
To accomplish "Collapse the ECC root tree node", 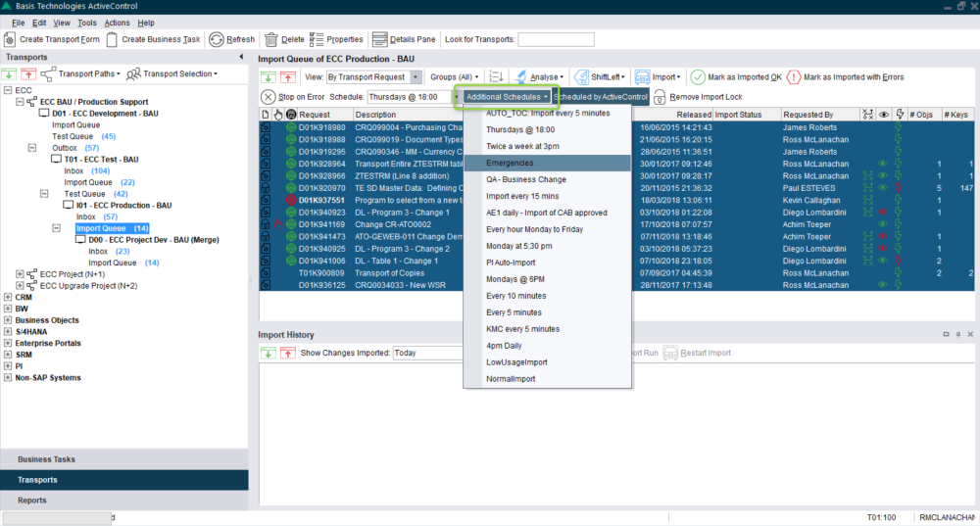I will [8, 90].
